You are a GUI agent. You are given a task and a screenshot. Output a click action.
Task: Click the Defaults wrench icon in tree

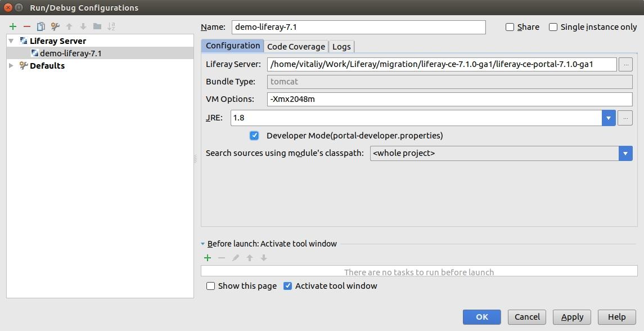point(24,65)
